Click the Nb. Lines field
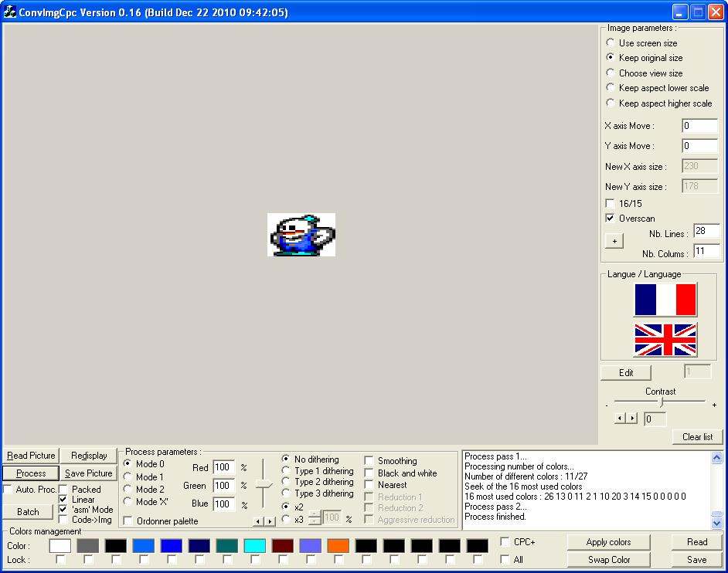Viewport: 728px width, 573px height. coord(706,231)
